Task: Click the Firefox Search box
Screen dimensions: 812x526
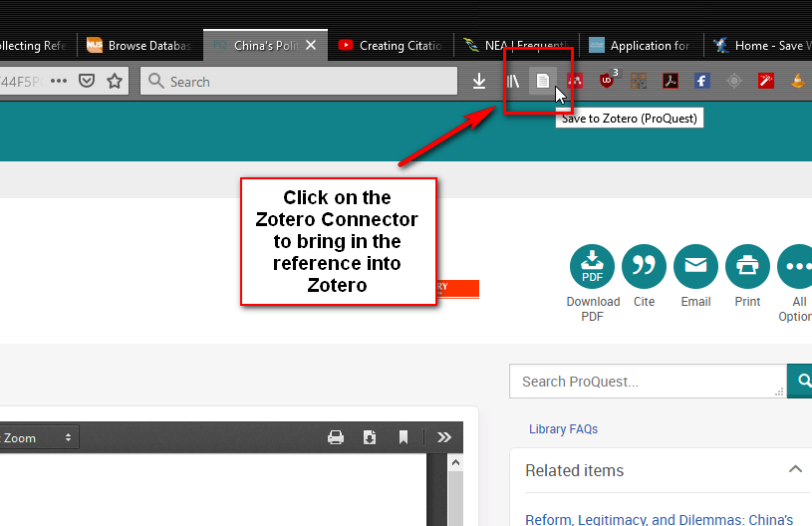Action: 299,82
